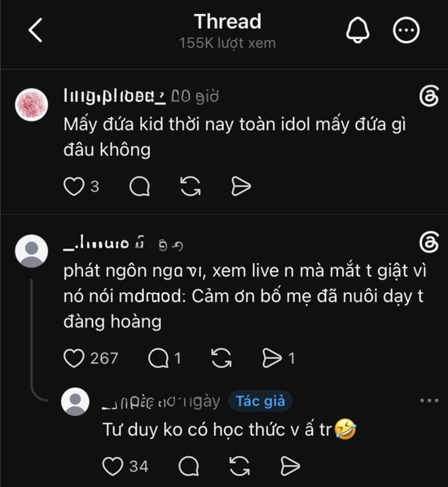This screenshot has height=487, width=448.
Task: Open replies on the 267-like post
Action: pos(159,358)
